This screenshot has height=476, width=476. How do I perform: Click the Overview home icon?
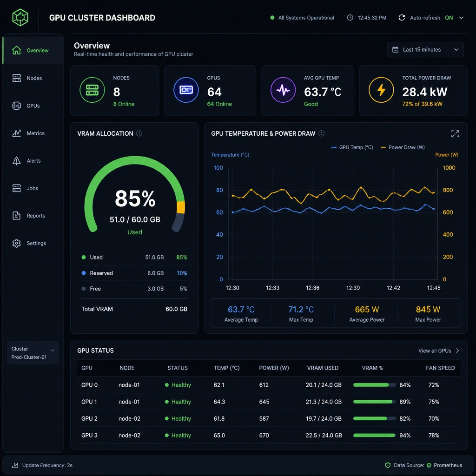(17, 50)
